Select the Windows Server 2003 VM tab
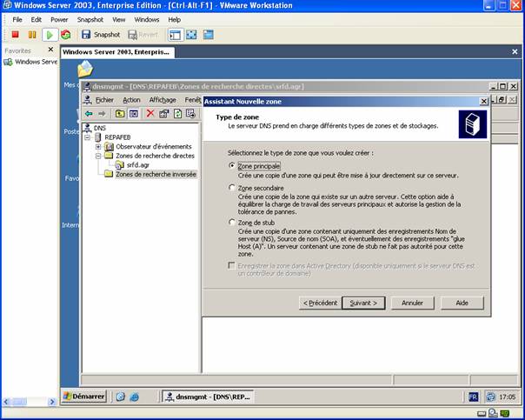The height and width of the screenshot is (420, 525). point(117,52)
